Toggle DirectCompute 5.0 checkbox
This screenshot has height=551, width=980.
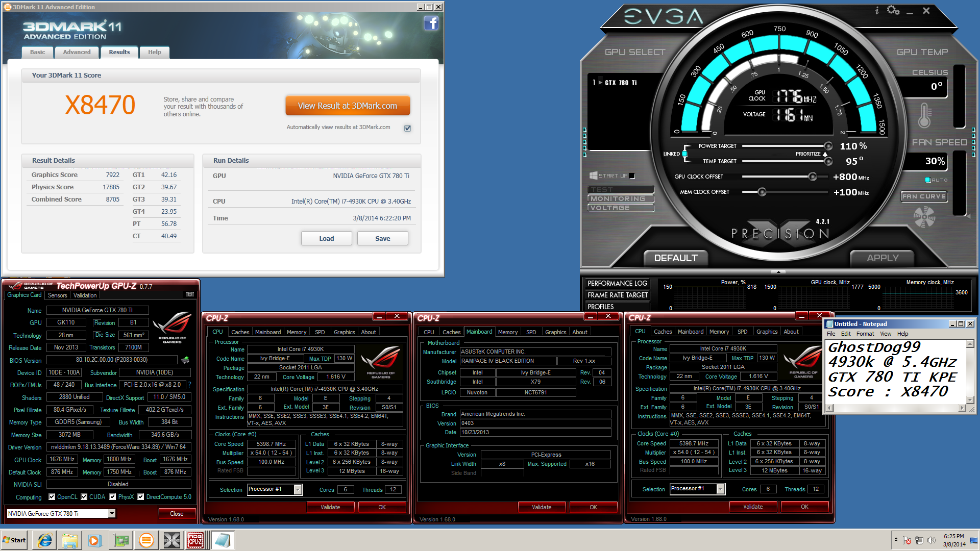pos(141,497)
